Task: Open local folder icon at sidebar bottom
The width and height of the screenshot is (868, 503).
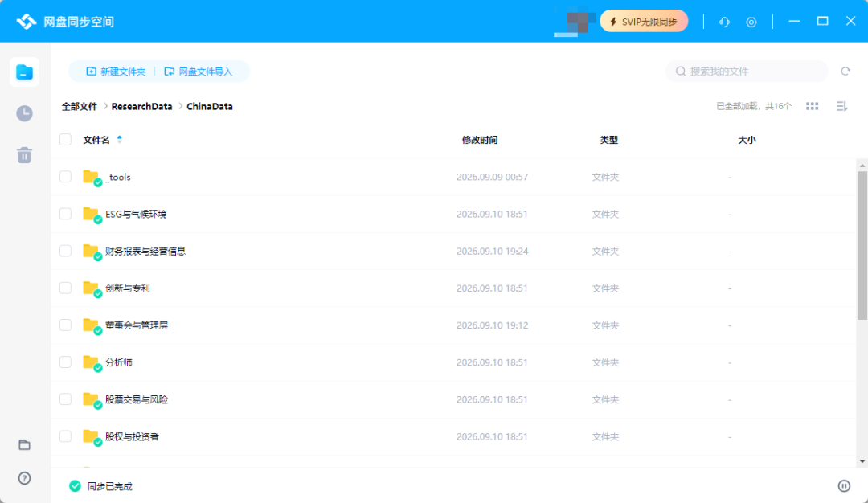Action: point(24,445)
